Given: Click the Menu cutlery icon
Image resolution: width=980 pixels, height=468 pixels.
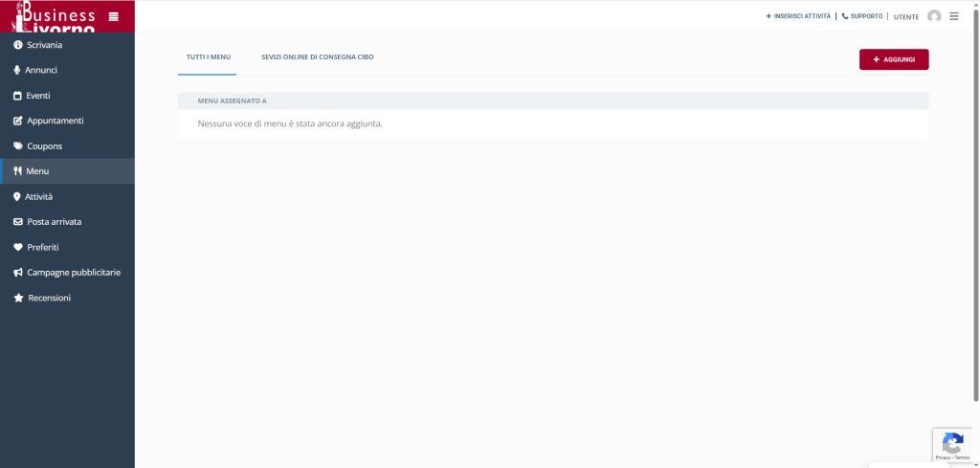Looking at the screenshot, I should tap(17, 171).
